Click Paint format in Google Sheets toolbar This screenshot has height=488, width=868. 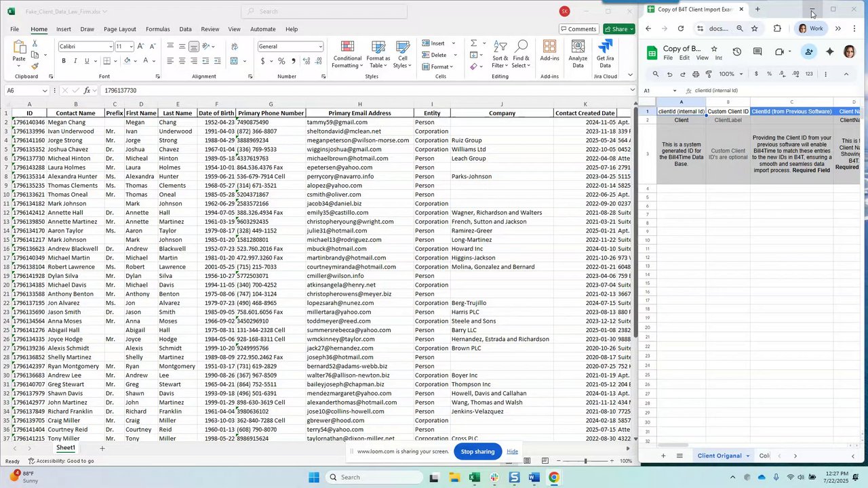point(709,74)
